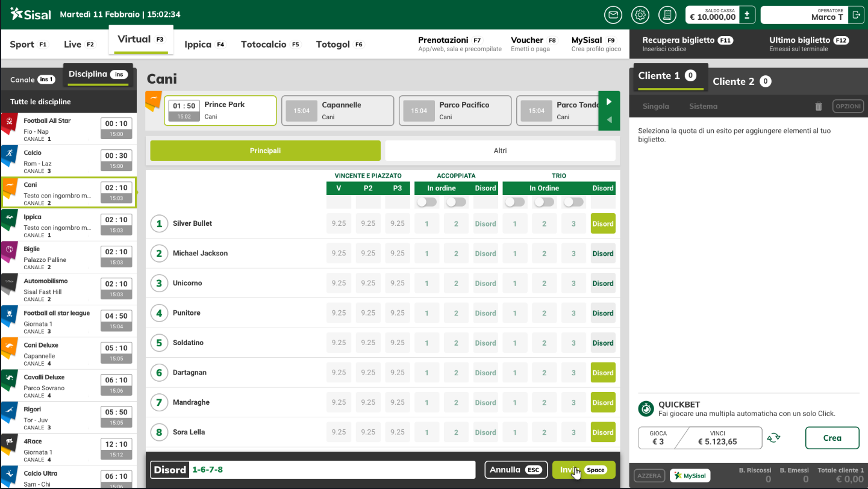868x489 pixels.
Task: Open Prenotazioni F7
Action: [460, 44]
